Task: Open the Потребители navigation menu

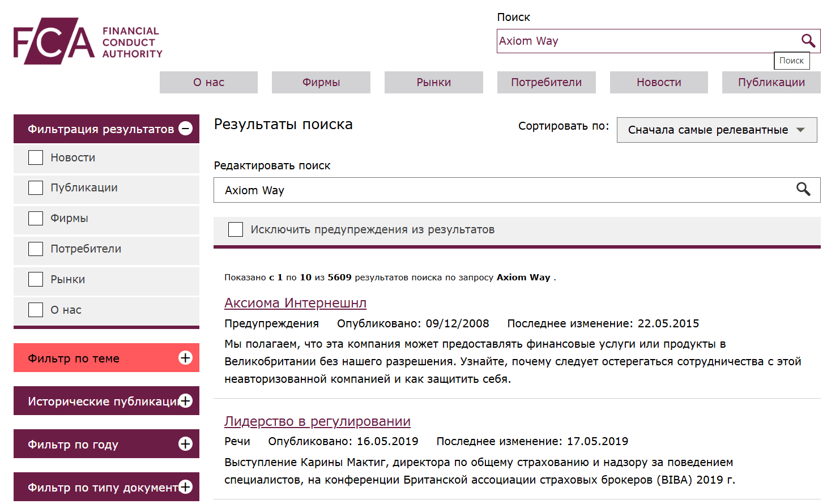Action: tap(545, 82)
